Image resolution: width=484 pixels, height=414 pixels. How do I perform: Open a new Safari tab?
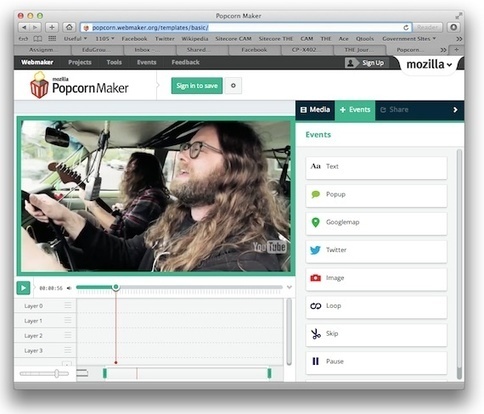[x=456, y=50]
